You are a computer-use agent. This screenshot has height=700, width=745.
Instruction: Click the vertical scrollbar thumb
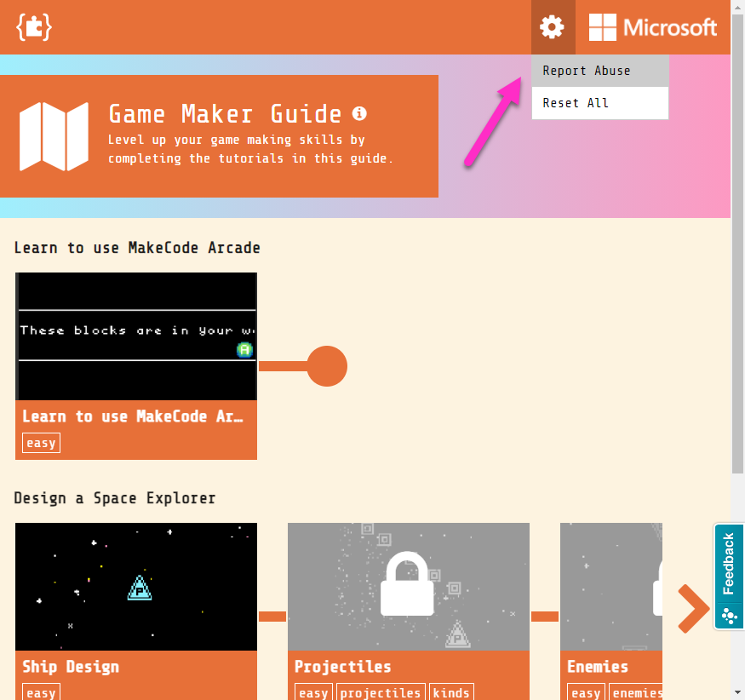point(737,244)
